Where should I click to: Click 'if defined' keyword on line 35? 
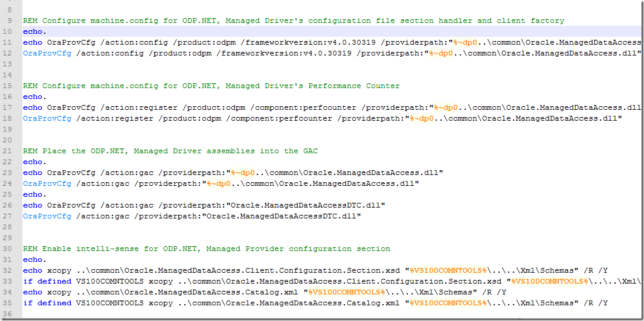(47, 303)
